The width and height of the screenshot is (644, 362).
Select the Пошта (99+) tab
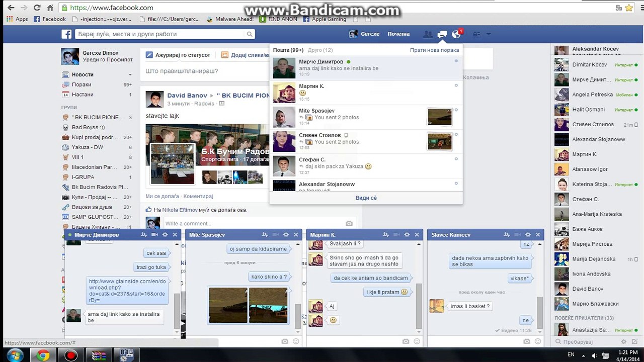pyautogui.click(x=288, y=50)
